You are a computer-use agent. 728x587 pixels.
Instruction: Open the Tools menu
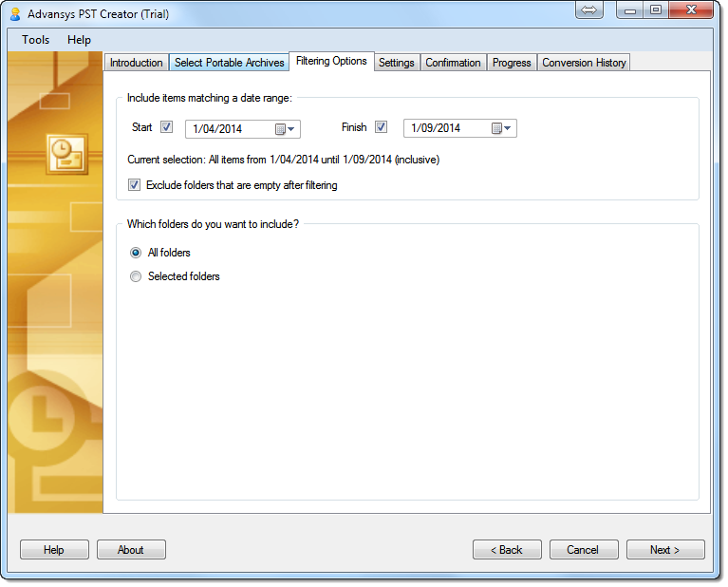coord(35,40)
